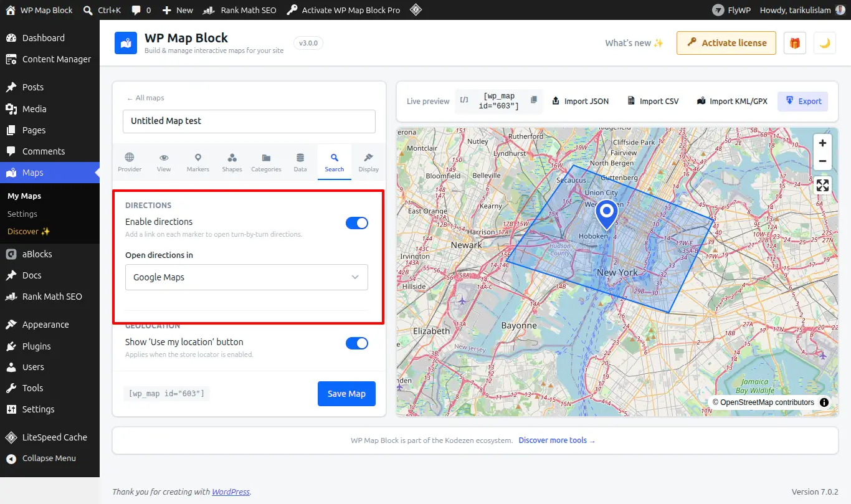Copy the shortcode with the copy icon
Screen dimensions: 851x504
(533, 100)
